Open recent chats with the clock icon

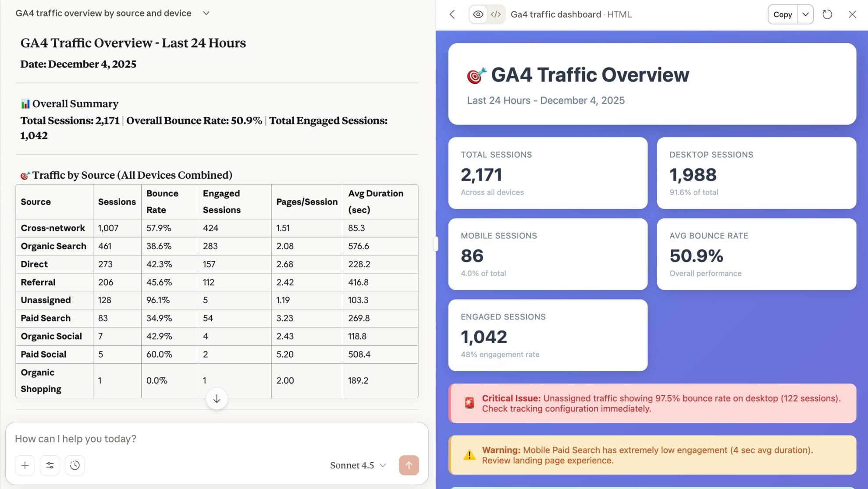[x=75, y=465]
